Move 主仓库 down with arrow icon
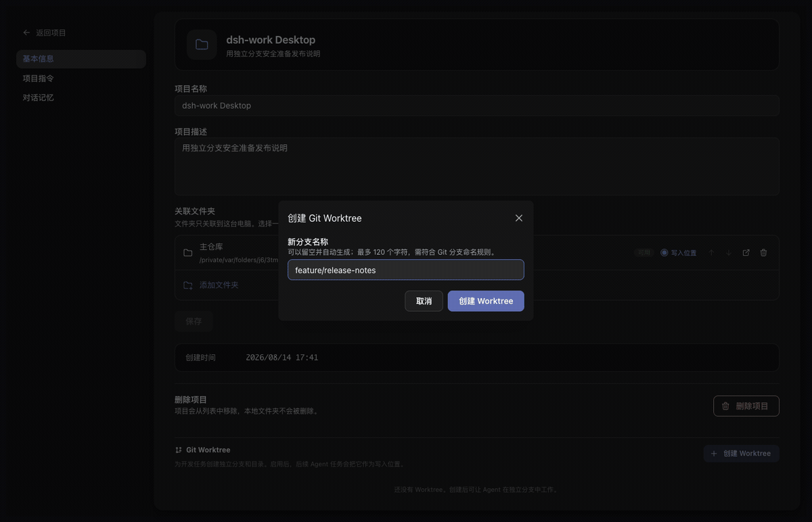The height and width of the screenshot is (522, 812). click(x=729, y=253)
